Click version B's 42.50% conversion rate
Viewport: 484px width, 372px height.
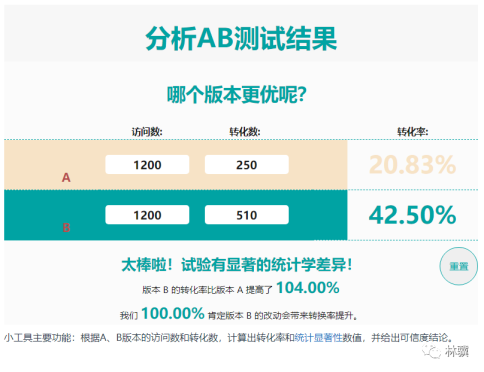tap(413, 215)
